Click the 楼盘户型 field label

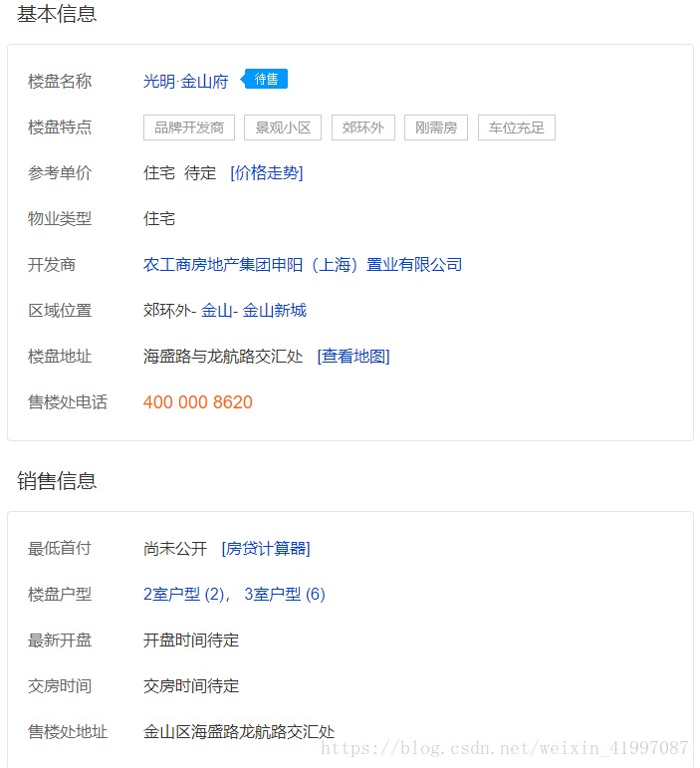click(60, 594)
